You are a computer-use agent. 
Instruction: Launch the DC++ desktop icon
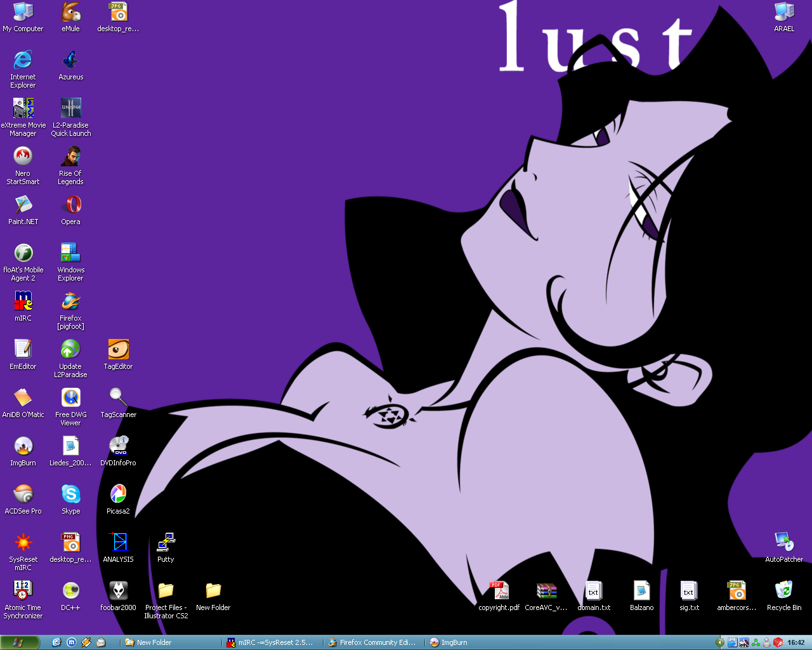coord(70,596)
